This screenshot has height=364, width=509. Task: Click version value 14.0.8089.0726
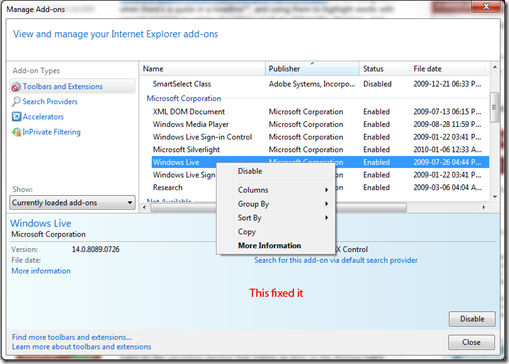click(x=96, y=249)
